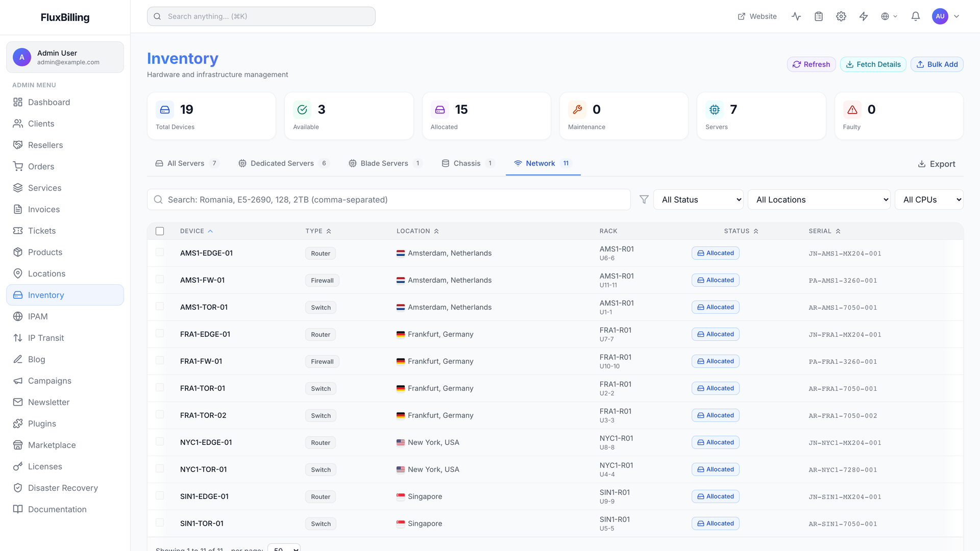Click the Total Devices stat card
Viewport: 980px width, 551px height.
211,116
